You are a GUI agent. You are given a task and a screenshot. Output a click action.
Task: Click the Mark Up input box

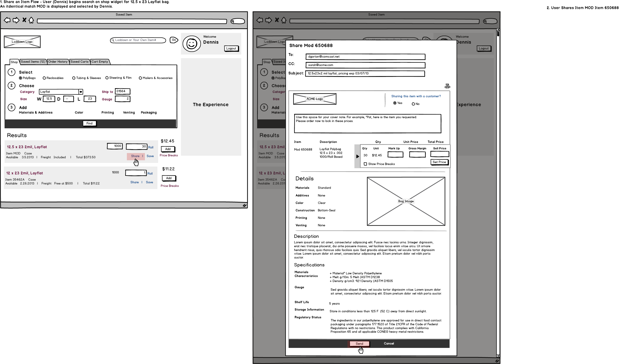[396, 154]
